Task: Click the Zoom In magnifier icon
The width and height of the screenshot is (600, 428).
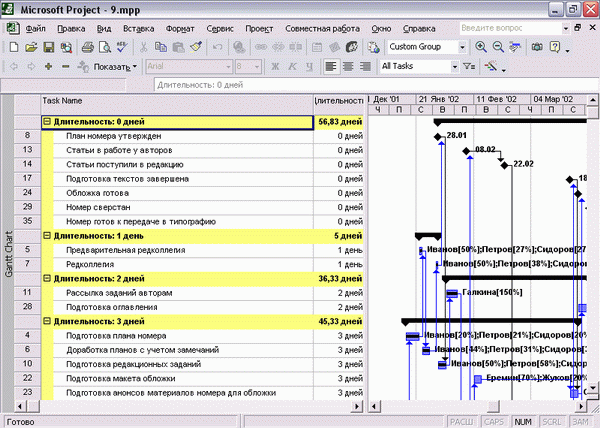Action: (481, 47)
